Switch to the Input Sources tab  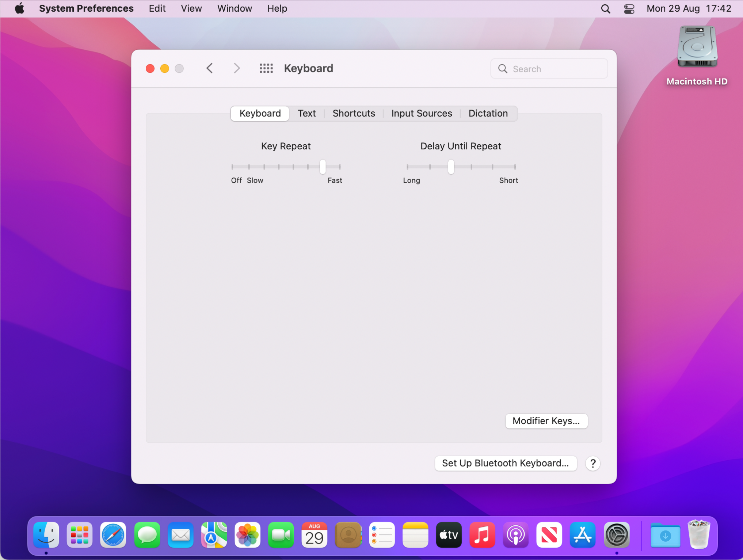coord(422,113)
